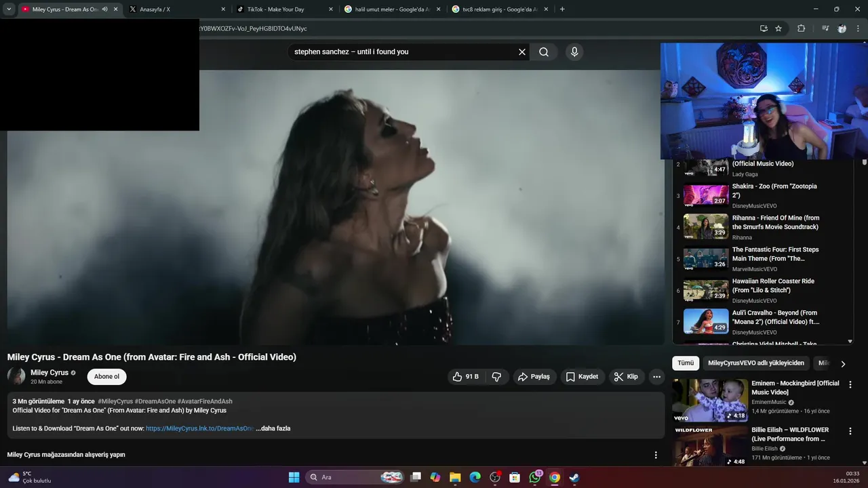The width and height of the screenshot is (868, 488).
Task: Open EminemMusic channel name link
Action: [768, 402]
